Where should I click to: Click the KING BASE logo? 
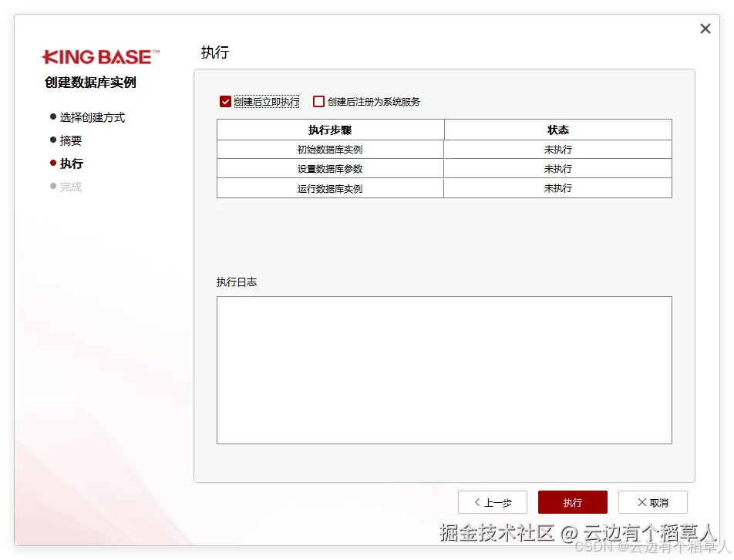point(100,56)
